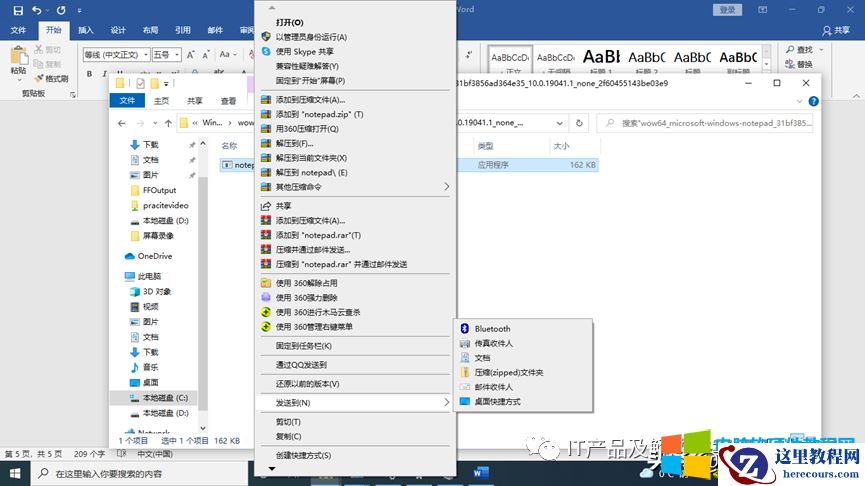Increase font size with larger A icon
The height and width of the screenshot is (486, 865).
click(x=190, y=55)
